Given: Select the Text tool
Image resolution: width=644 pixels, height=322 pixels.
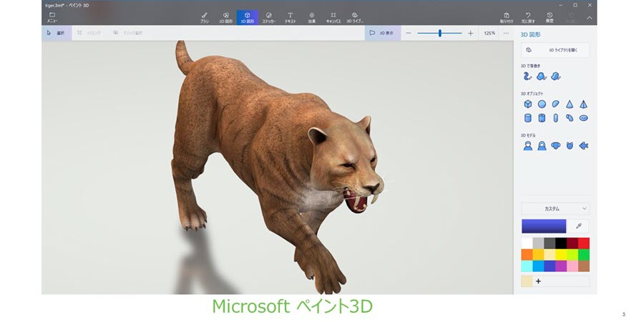Looking at the screenshot, I should click(290, 16).
